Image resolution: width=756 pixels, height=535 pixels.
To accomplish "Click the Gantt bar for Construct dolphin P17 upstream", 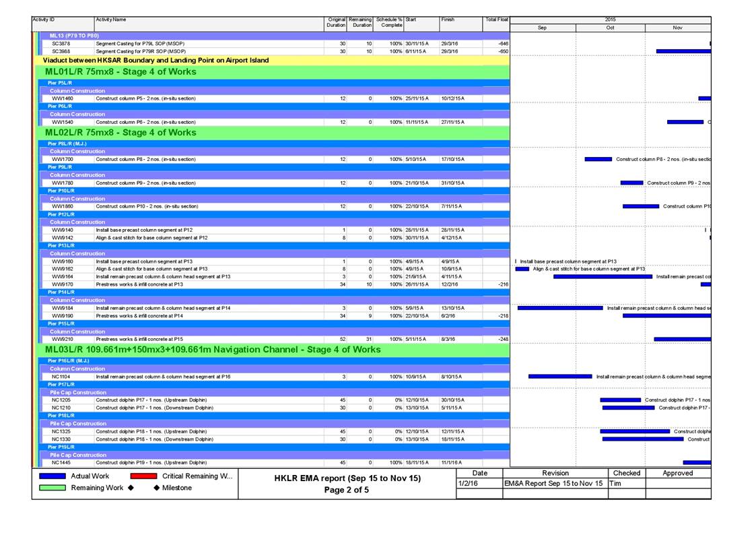I will tap(621, 400).
